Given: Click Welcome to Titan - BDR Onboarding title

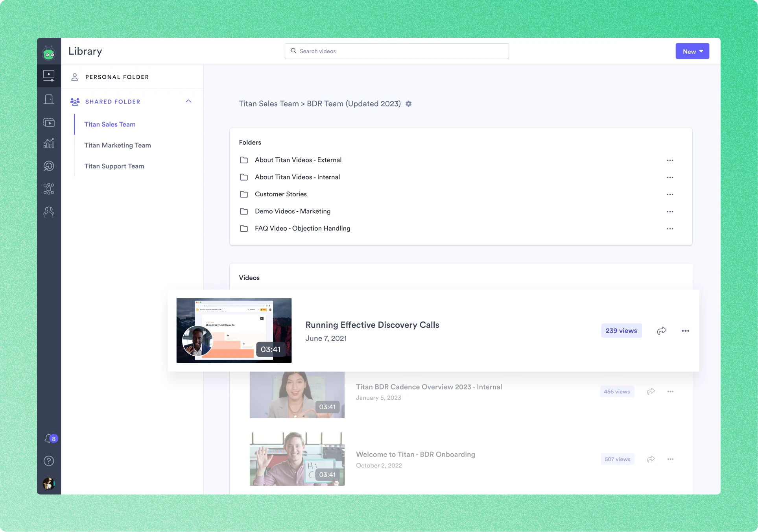Looking at the screenshot, I should (x=415, y=454).
